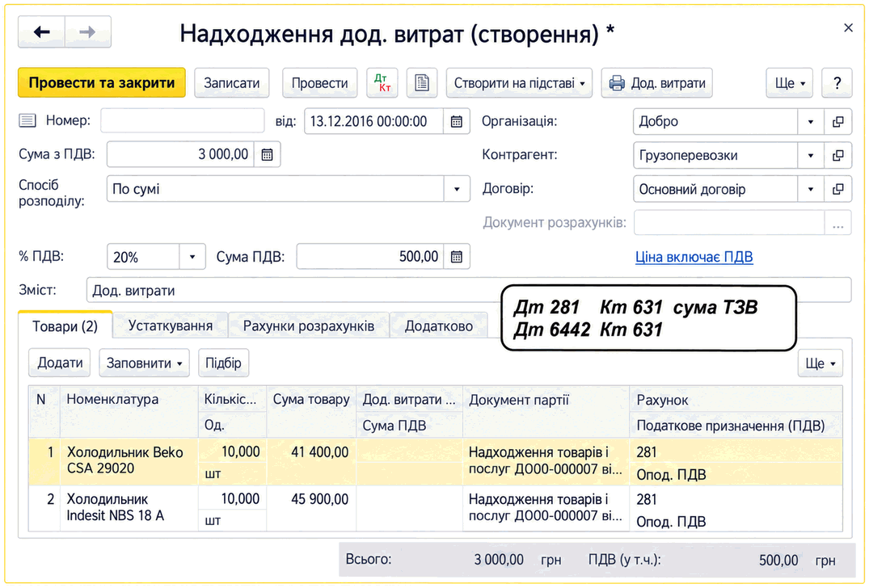Expand the Спосіб розподілу dropdown
869x588 pixels.
(457, 189)
